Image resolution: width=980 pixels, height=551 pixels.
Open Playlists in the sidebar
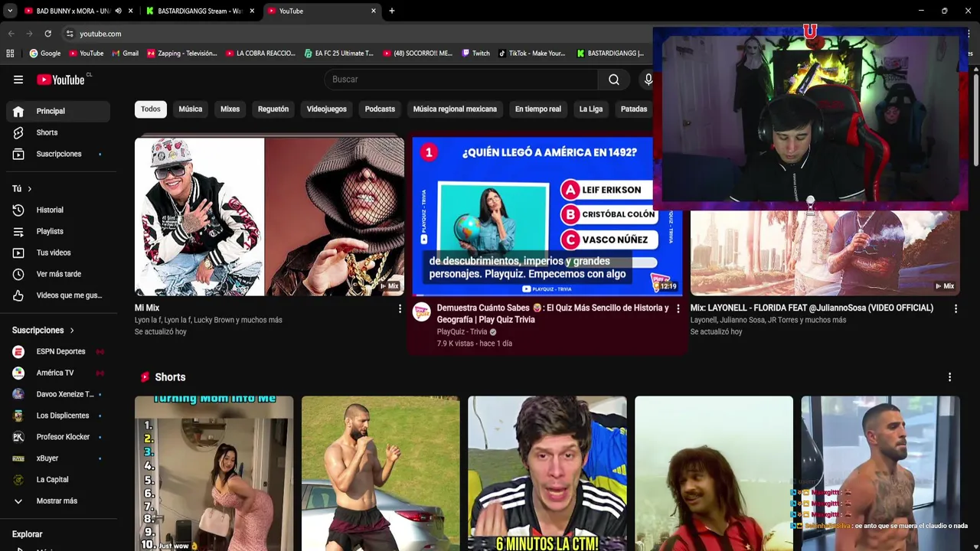click(58, 231)
